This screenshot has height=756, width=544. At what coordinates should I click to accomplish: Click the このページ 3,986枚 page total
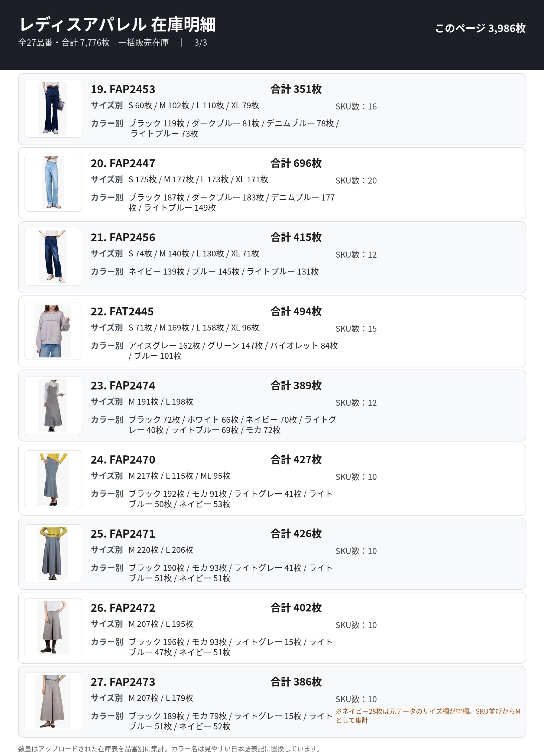tap(480, 28)
